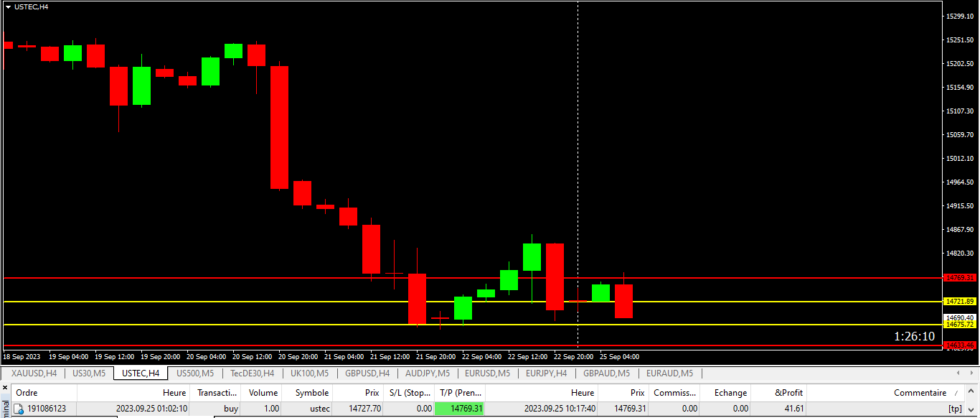Select order number 191086123
Image resolution: width=980 pixels, height=418 pixels.
[47, 409]
